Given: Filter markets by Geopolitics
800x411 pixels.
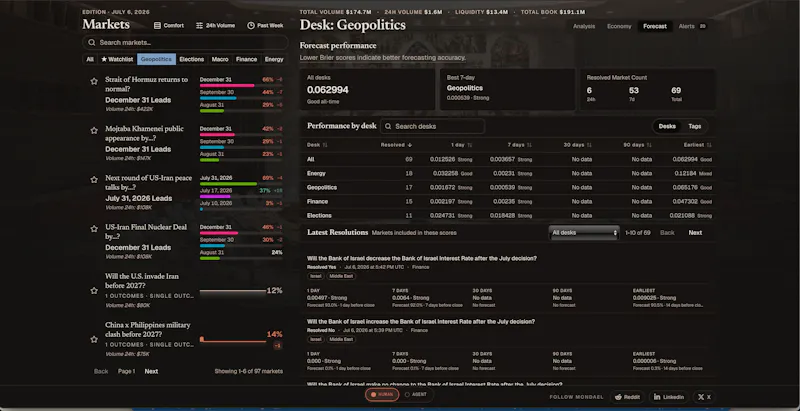Looking at the screenshot, I should (x=156, y=60).
